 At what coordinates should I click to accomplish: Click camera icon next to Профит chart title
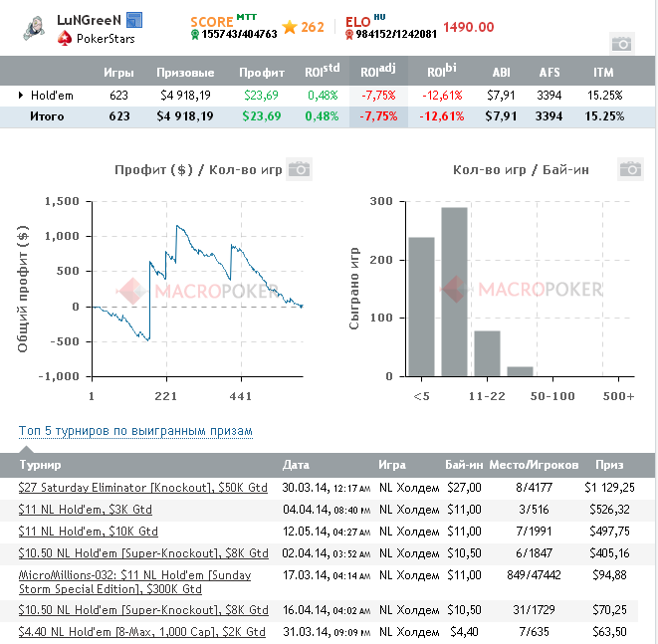pos(299,169)
